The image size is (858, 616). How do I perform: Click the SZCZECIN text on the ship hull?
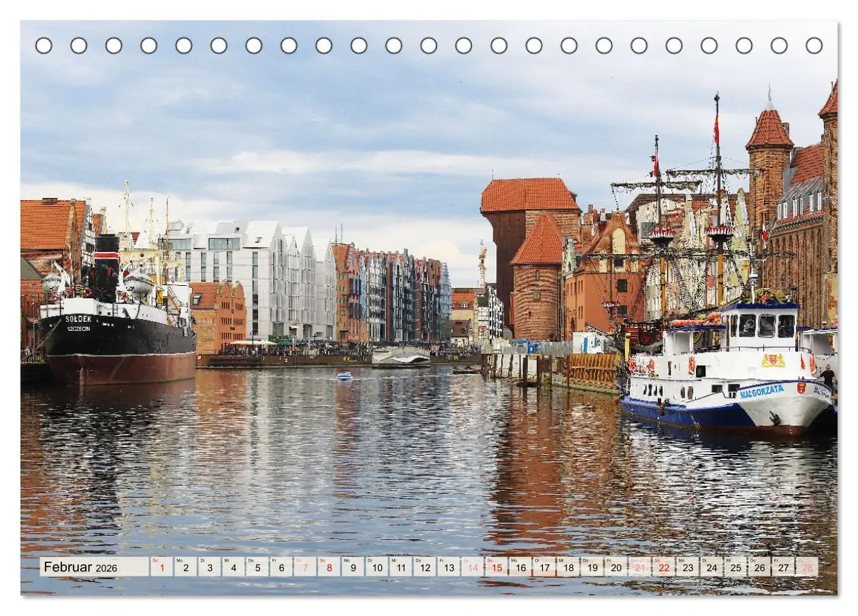78,328
